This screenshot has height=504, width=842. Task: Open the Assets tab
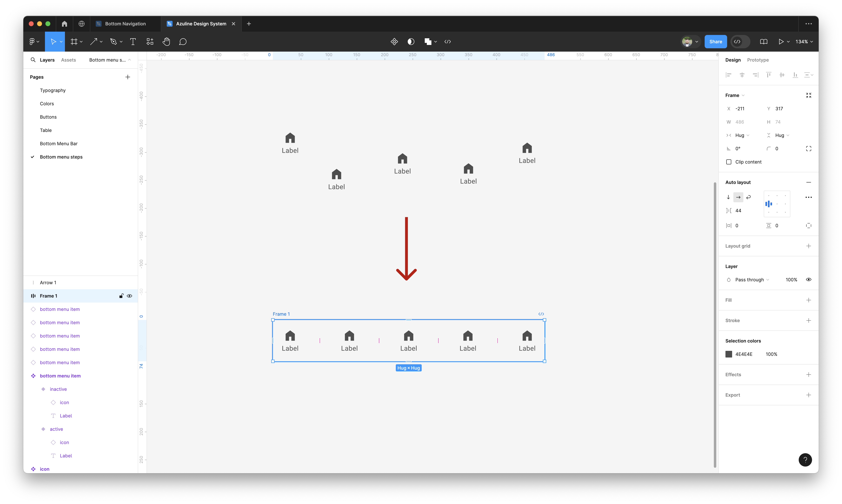click(68, 60)
